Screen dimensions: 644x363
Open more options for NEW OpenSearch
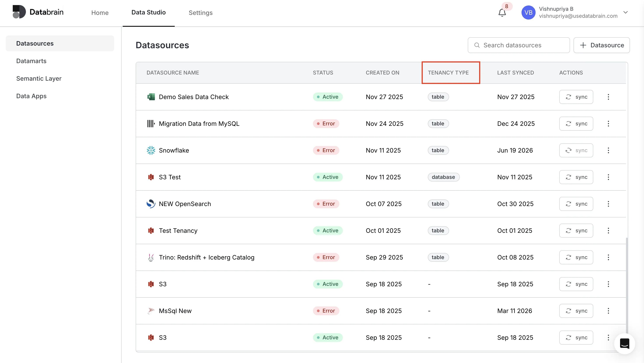coord(608,204)
